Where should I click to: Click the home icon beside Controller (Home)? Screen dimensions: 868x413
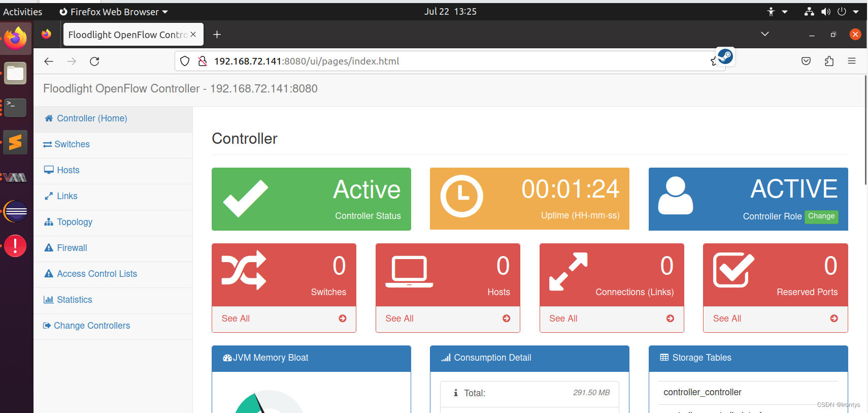pyautogui.click(x=49, y=118)
